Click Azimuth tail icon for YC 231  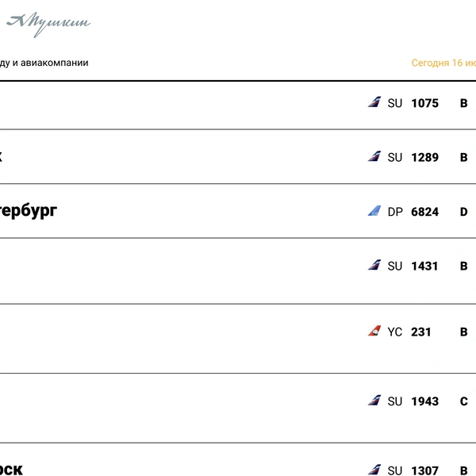click(374, 331)
